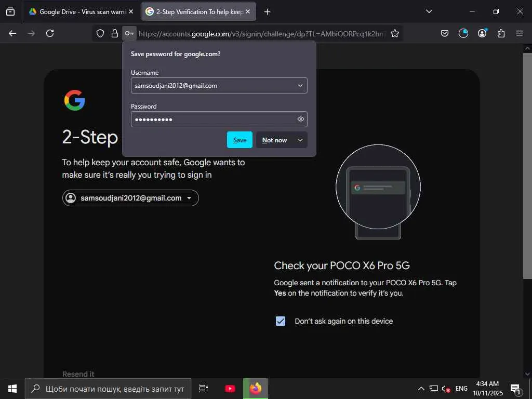Image resolution: width=532 pixels, height=399 pixels.
Task: Open muted volume icon in tray
Action: tap(446, 389)
